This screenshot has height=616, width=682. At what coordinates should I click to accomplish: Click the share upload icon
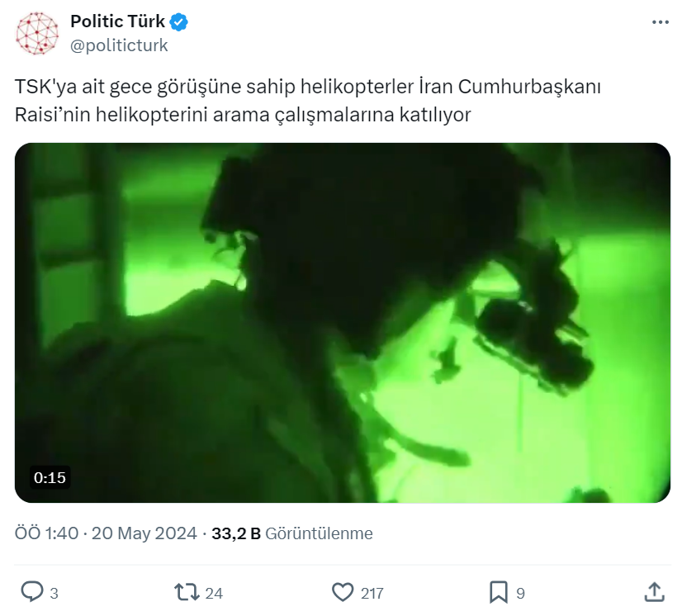[654, 592]
